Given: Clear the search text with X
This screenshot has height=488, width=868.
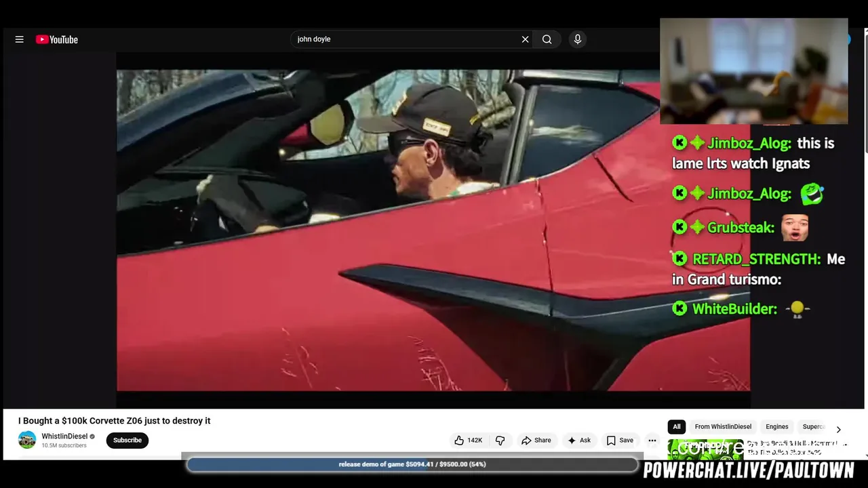Looking at the screenshot, I should pos(525,39).
